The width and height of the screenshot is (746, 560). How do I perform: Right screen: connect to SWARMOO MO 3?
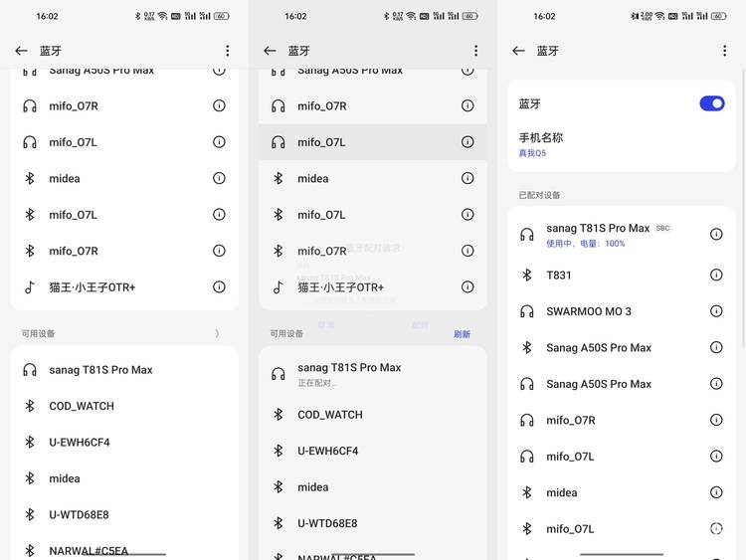tap(622, 311)
